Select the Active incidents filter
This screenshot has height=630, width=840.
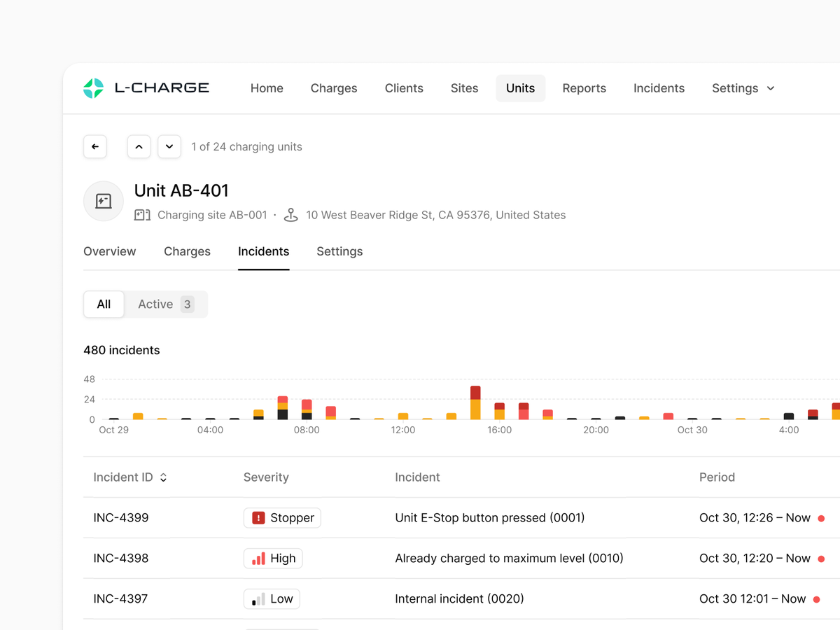pos(166,304)
